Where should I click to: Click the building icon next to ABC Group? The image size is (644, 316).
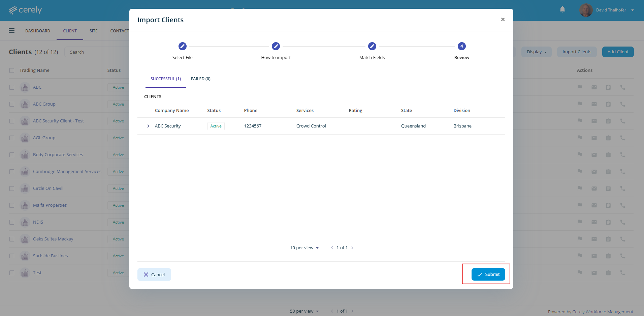coord(25,104)
